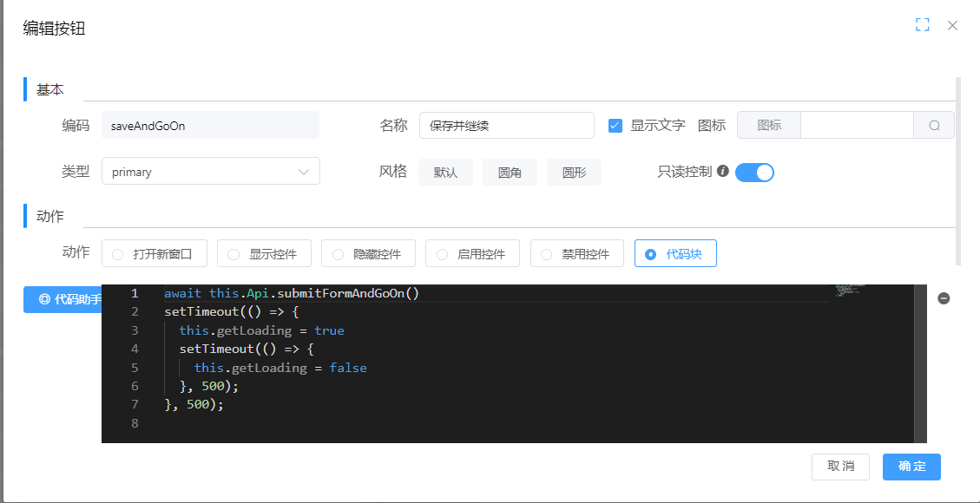980x503 pixels.
Task: Select the 代码块 action option
Action: [675, 254]
